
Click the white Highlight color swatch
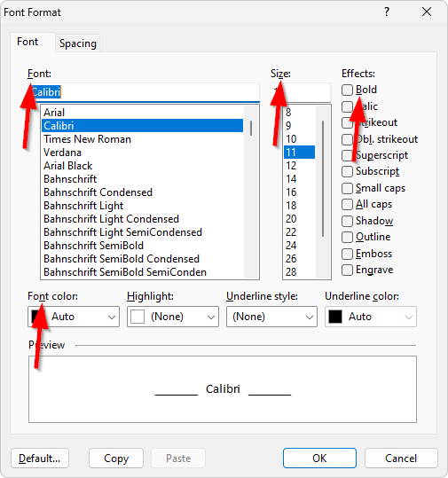point(138,317)
